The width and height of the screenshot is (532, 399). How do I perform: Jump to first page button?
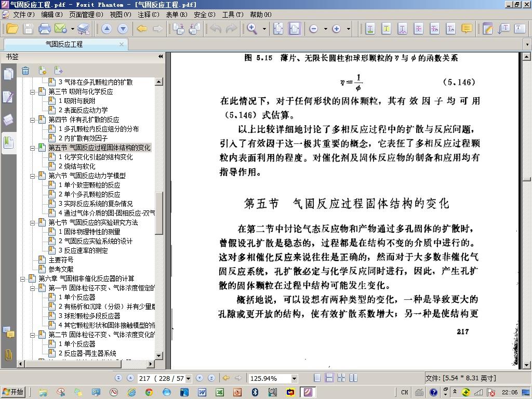pos(118,378)
